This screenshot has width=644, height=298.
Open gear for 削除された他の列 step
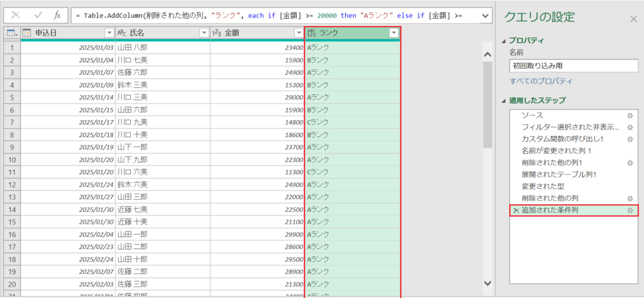630,198
